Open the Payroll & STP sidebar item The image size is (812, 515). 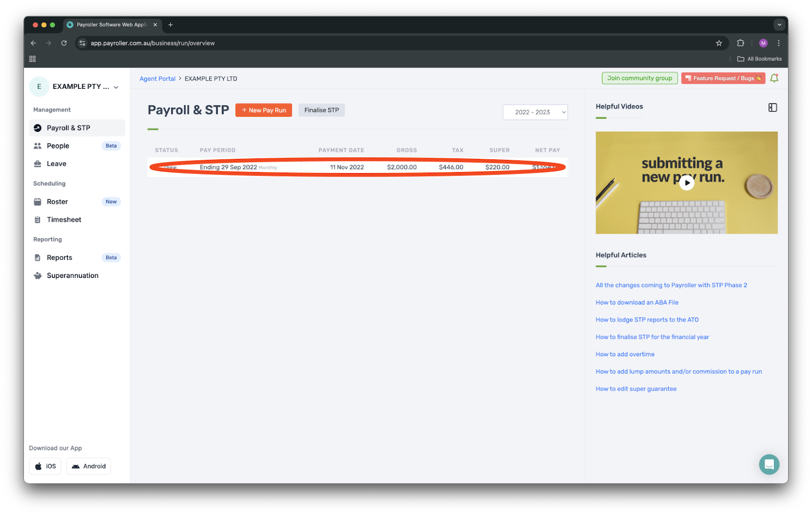(x=77, y=128)
